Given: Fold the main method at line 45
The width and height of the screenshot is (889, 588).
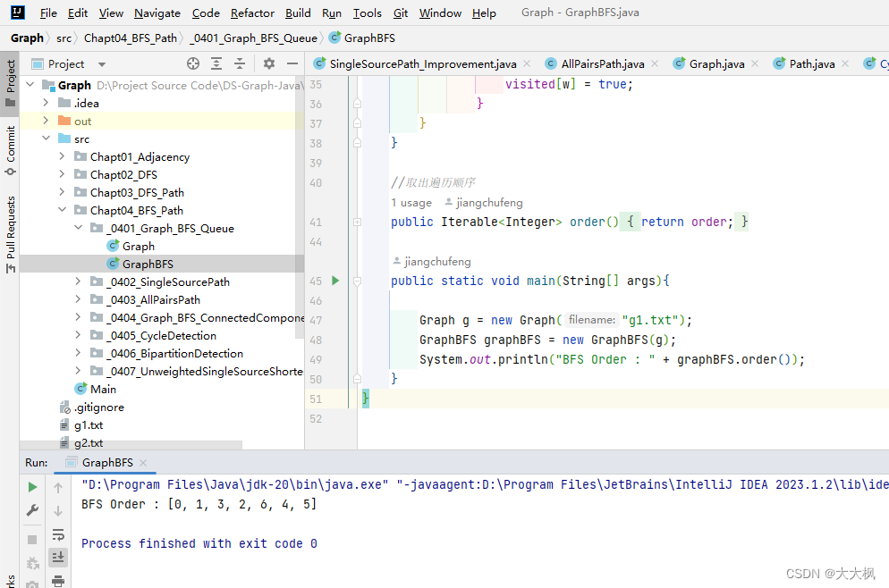Looking at the screenshot, I should click(357, 281).
